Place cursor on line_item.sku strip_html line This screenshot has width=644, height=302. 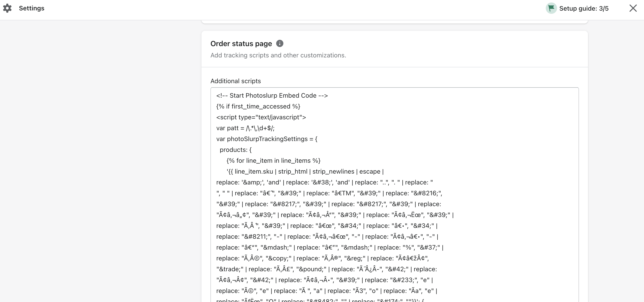[305, 171]
